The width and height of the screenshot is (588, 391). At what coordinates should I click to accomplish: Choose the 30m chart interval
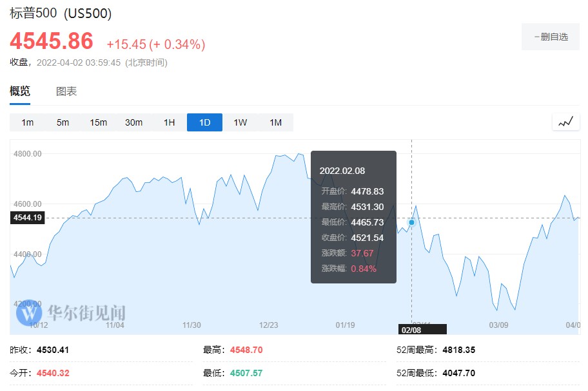click(133, 122)
